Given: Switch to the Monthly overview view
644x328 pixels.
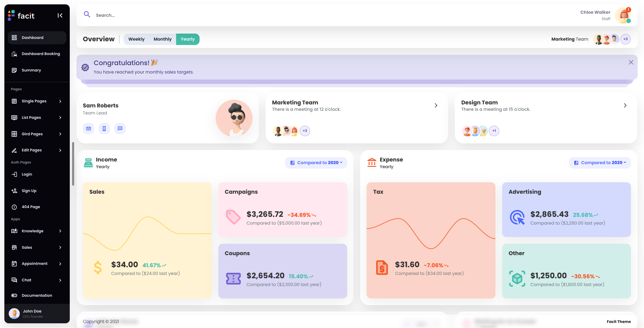Looking at the screenshot, I should pos(162,39).
